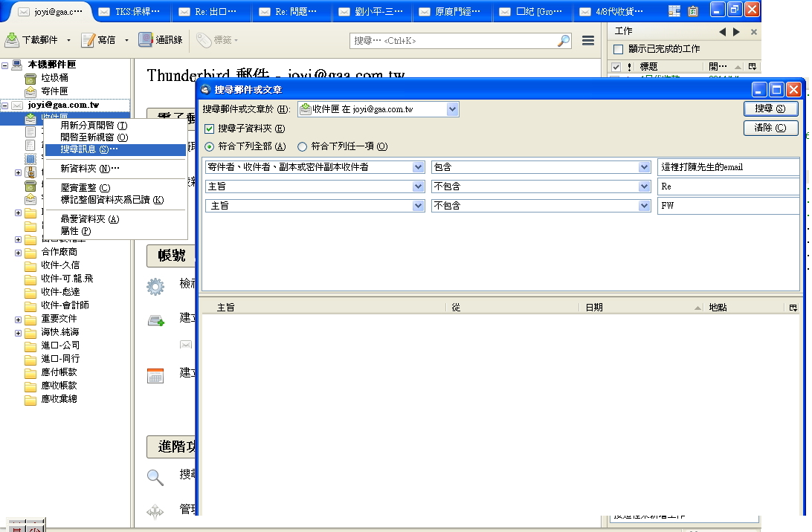Close the 工作 tasks pane with the X icon
The width and height of the screenshot is (812, 532).
coord(753,32)
